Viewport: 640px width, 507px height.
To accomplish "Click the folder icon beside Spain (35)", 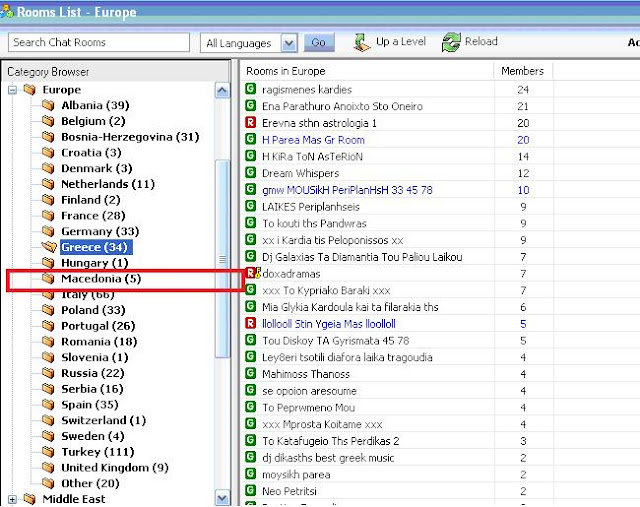I will pos(48,405).
